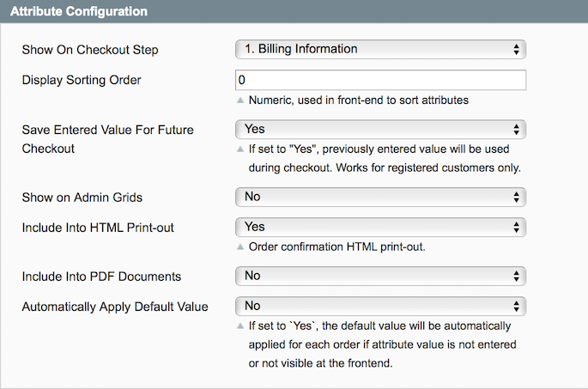This screenshot has height=389, width=588.
Task: Click the hint triangle icon under Display Sorting Order
Action: (x=240, y=100)
